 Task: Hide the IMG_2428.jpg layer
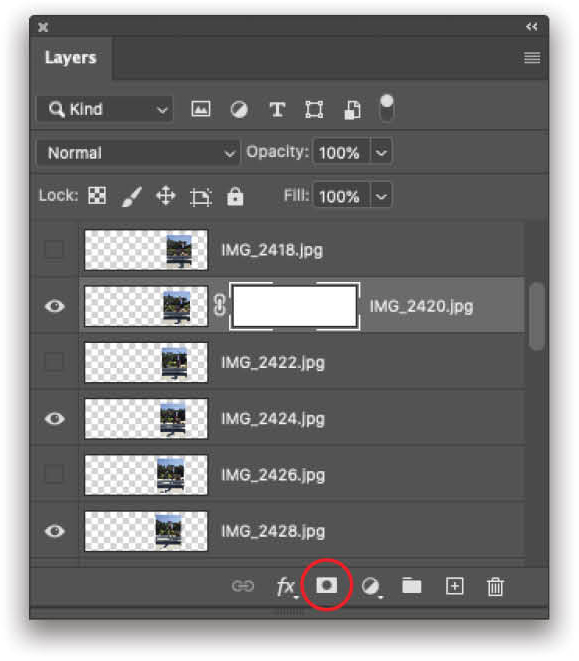click(54, 531)
